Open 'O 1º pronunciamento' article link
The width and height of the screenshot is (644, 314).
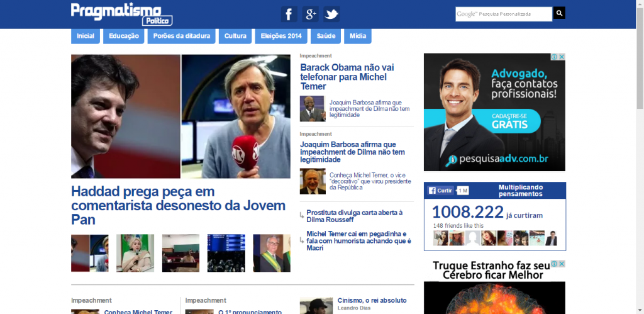coord(250,312)
